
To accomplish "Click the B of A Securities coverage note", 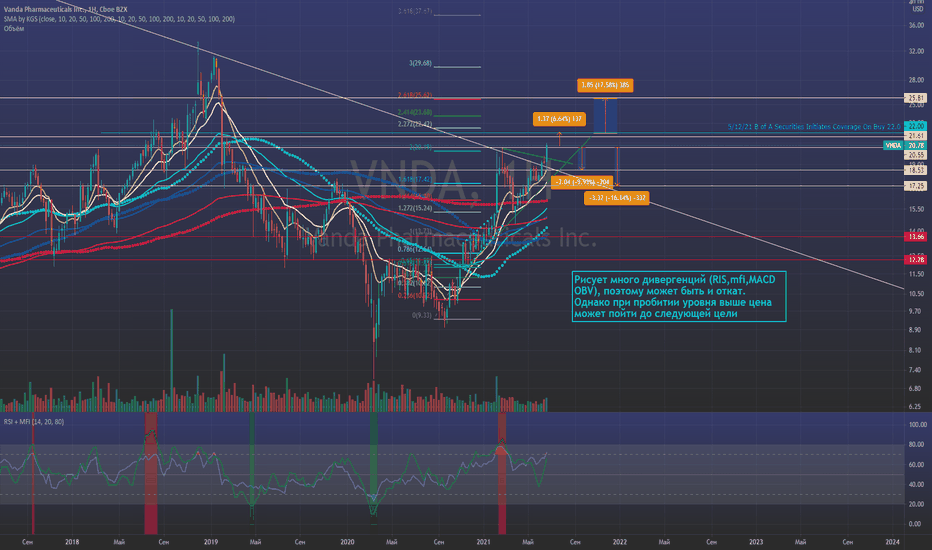I will (814, 127).
